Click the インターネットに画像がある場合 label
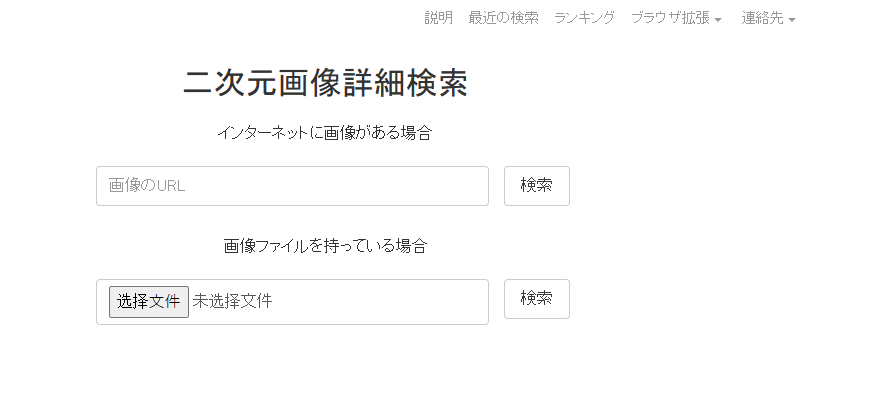878x412 pixels. point(324,133)
